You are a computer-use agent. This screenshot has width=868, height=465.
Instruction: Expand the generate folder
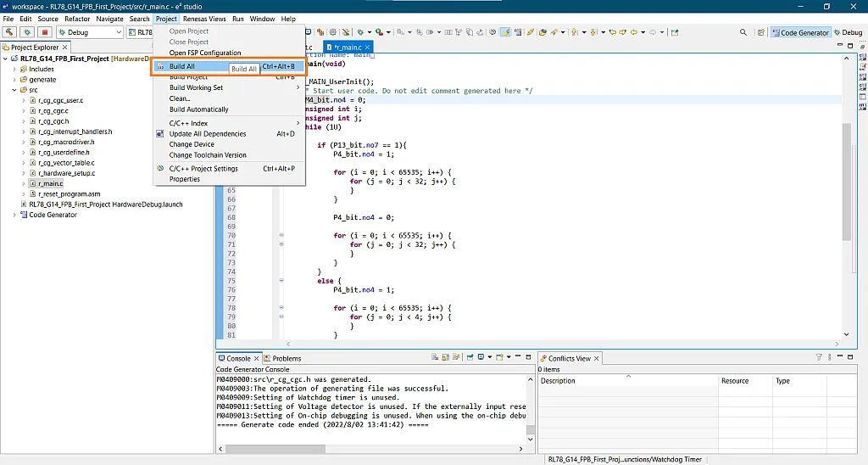(x=14, y=80)
